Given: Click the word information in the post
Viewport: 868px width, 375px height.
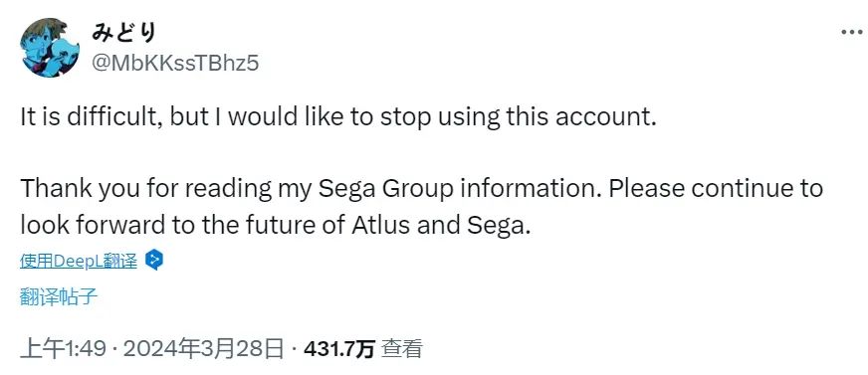Looking at the screenshot, I should click(531, 189).
